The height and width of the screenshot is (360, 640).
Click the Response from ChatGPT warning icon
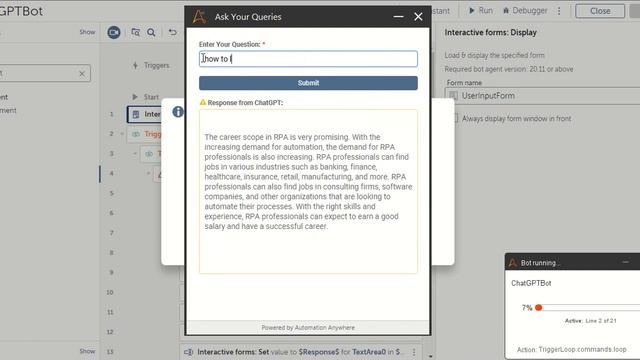click(x=202, y=102)
